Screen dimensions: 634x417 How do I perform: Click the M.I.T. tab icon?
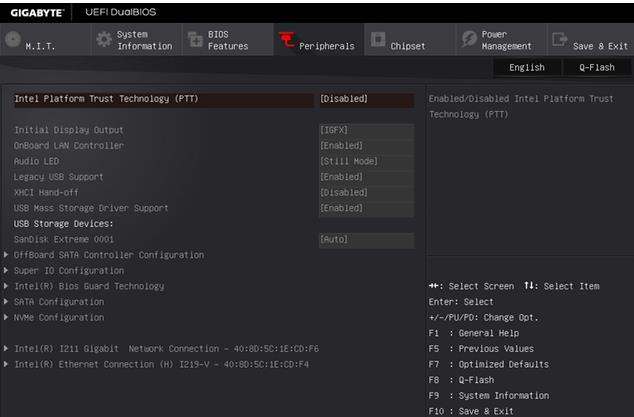point(12,40)
